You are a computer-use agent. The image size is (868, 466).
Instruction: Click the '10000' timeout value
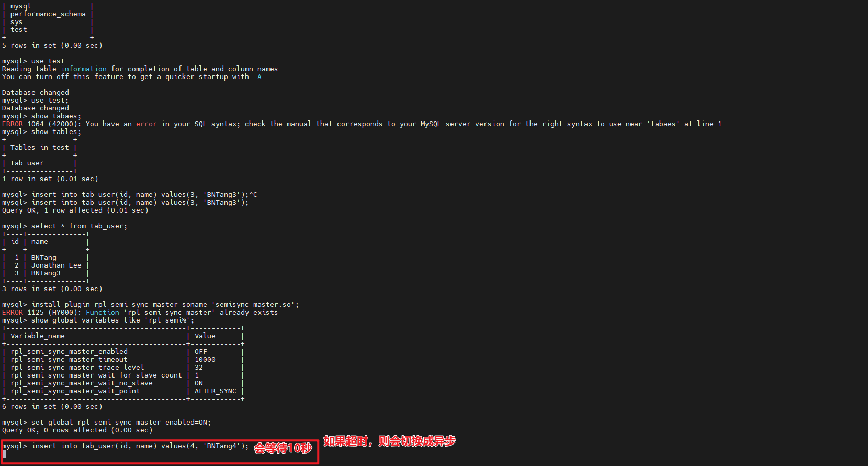205,360
